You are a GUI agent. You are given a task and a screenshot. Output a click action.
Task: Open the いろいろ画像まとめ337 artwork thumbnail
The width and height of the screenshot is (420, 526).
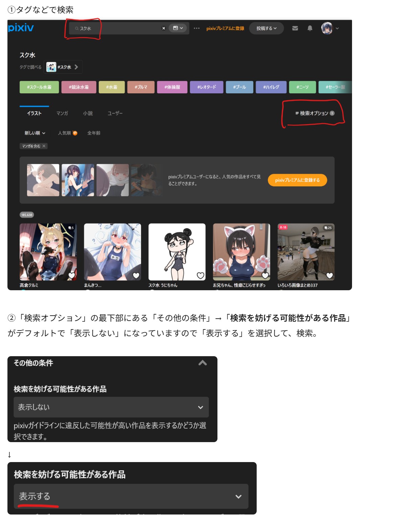tap(306, 252)
